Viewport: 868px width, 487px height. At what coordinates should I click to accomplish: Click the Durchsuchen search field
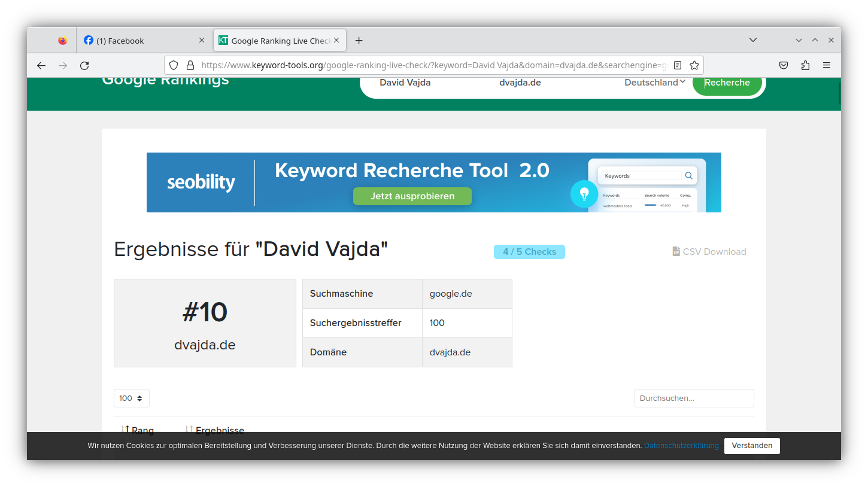694,398
